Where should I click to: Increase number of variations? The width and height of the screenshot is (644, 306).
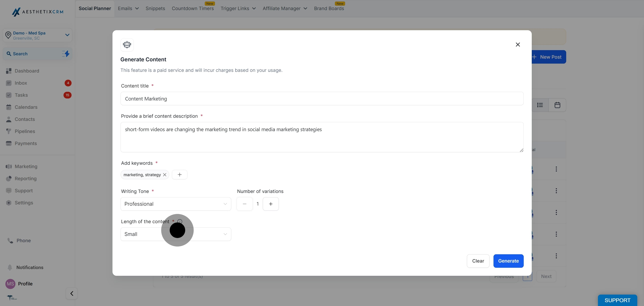click(271, 204)
